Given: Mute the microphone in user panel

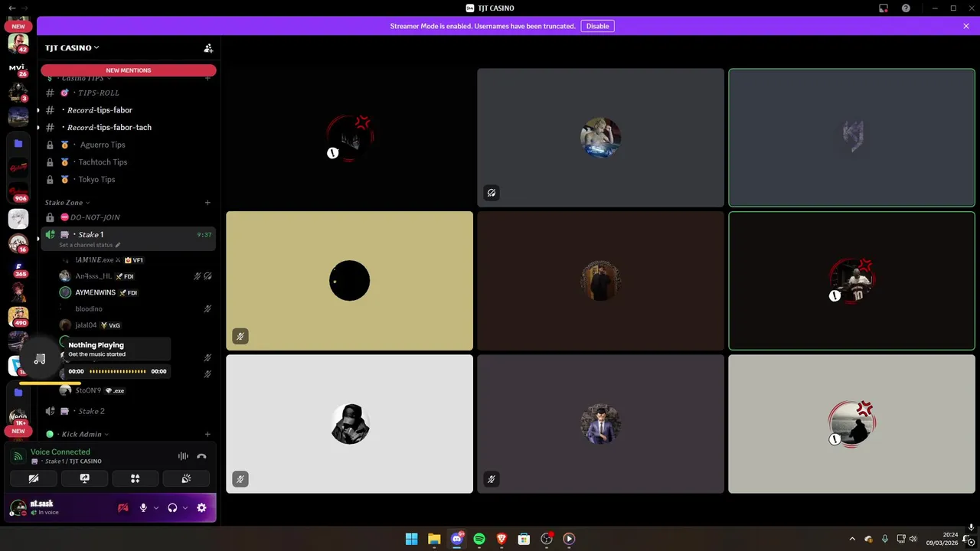Looking at the screenshot, I should point(143,507).
